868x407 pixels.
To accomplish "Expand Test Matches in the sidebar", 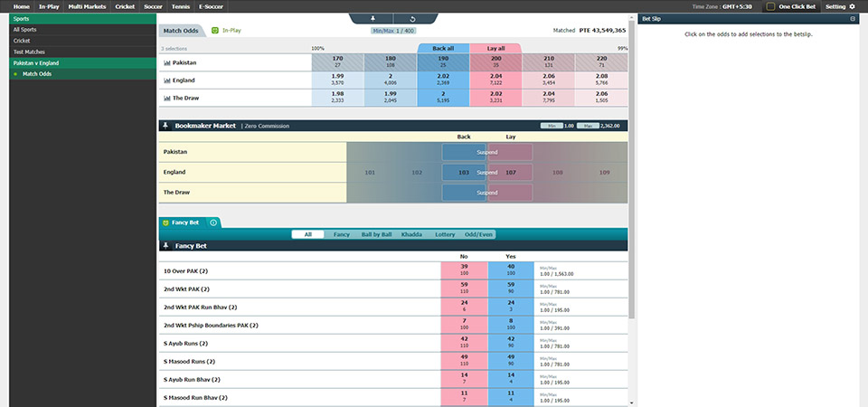I will [32, 52].
